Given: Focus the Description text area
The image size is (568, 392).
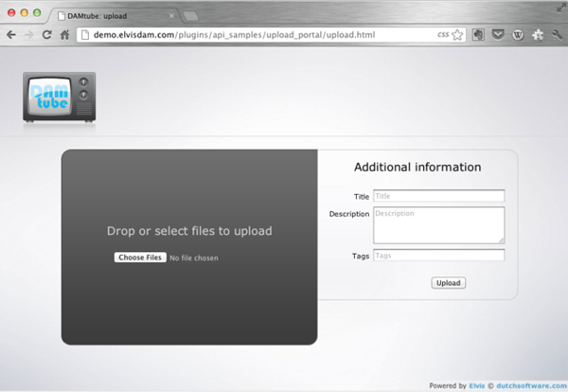Looking at the screenshot, I should (x=438, y=225).
